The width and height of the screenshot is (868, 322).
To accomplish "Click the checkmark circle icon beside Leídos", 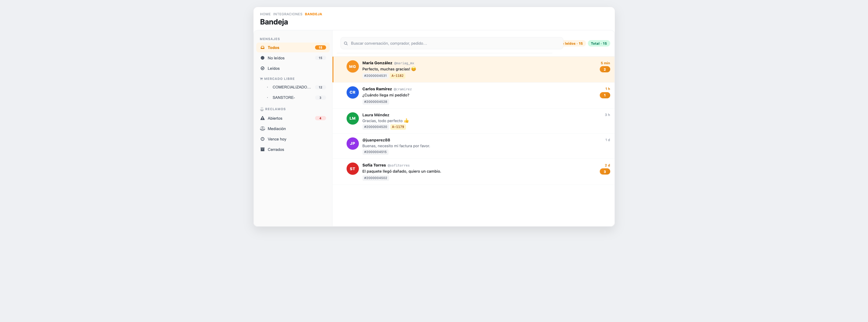I will point(262,68).
